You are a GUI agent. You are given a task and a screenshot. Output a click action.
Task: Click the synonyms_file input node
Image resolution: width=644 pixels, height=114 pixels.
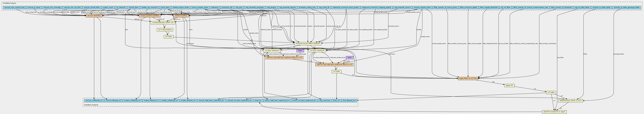tap(227, 8)
